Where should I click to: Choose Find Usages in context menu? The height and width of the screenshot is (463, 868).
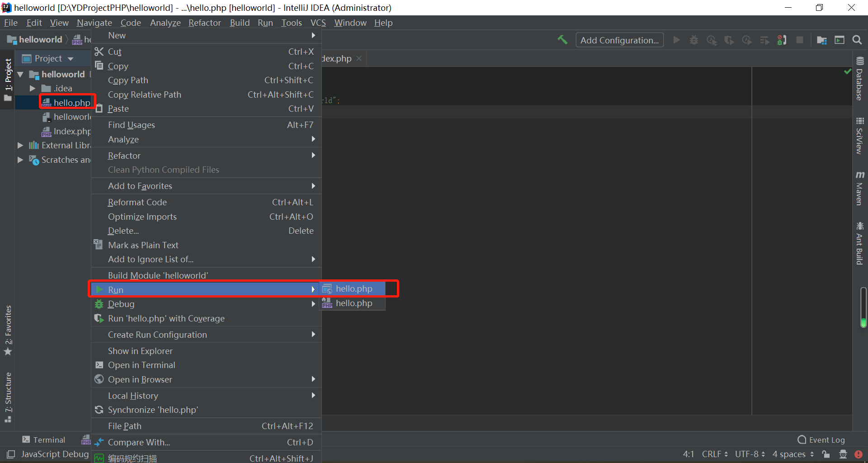click(x=206, y=125)
